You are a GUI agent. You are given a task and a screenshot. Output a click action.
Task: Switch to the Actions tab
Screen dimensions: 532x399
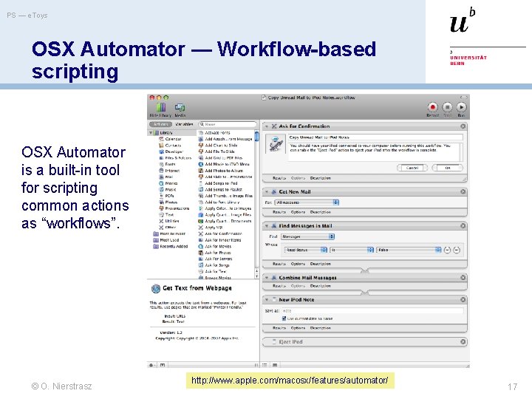pos(160,124)
